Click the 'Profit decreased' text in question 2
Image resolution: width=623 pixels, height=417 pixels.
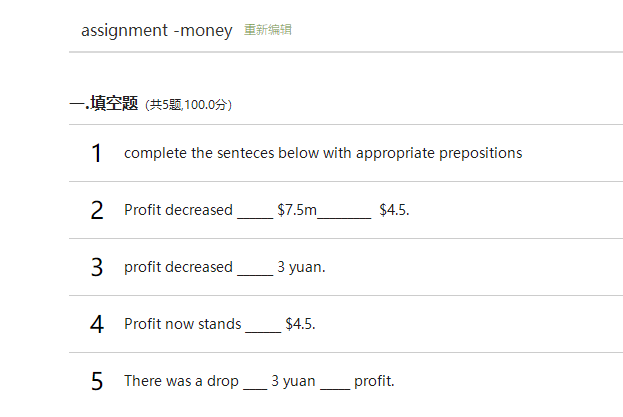(178, 210)
